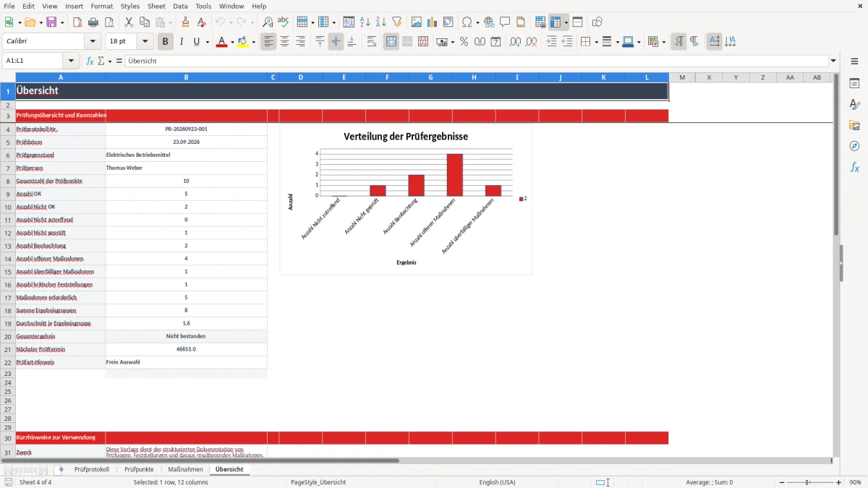Screen dimensions: 868x488
Task: Insert a pivot table
Action: (x=448, y=22)
